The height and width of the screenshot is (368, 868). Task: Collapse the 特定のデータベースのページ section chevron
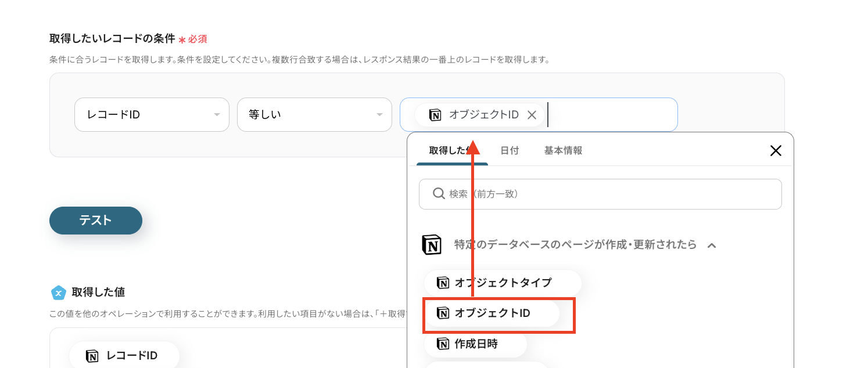point(713,244)
